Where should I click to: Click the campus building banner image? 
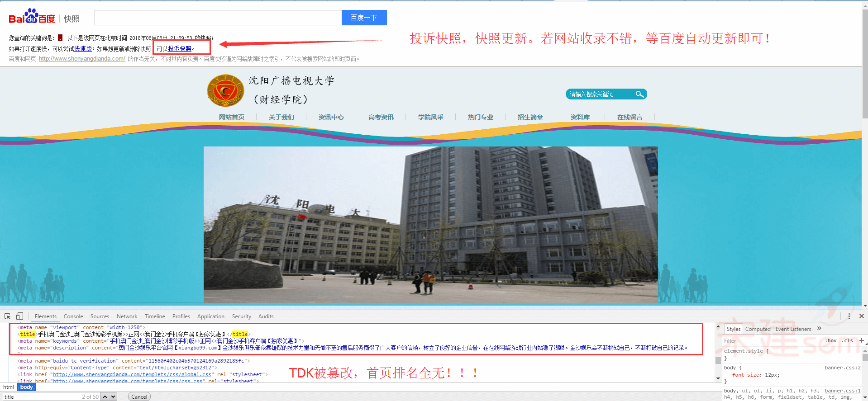click(430, 225)
